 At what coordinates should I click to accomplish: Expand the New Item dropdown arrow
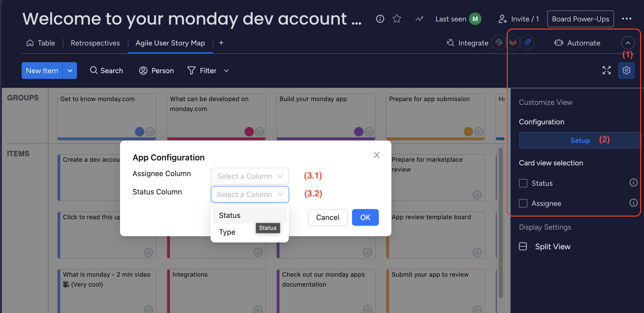pyautogui.click(x=70, y=71)
